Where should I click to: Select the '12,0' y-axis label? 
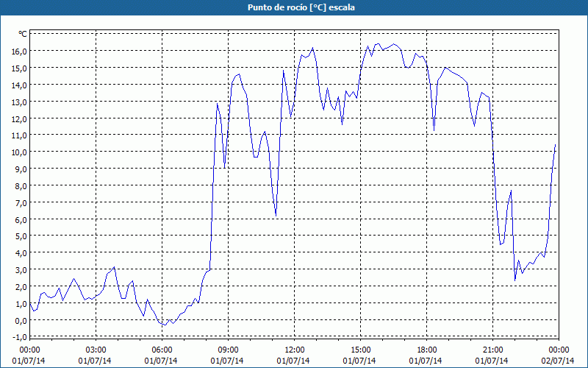(x=20, y=119)
